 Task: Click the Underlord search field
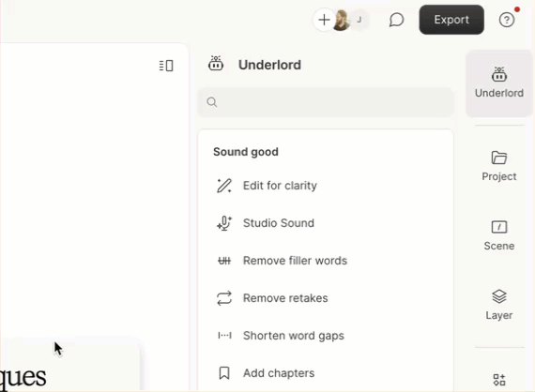[x=326, y=102]
